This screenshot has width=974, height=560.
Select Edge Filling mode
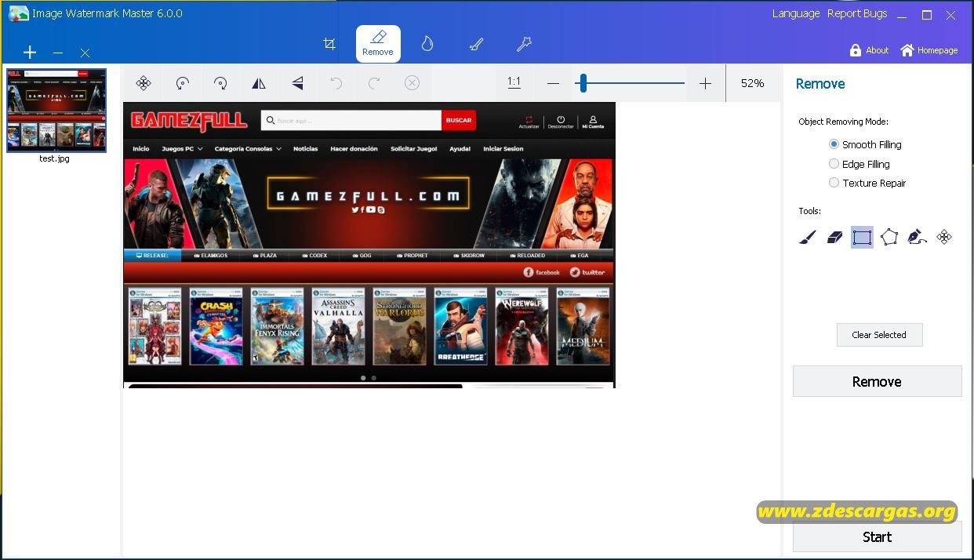tap(860, 164)
